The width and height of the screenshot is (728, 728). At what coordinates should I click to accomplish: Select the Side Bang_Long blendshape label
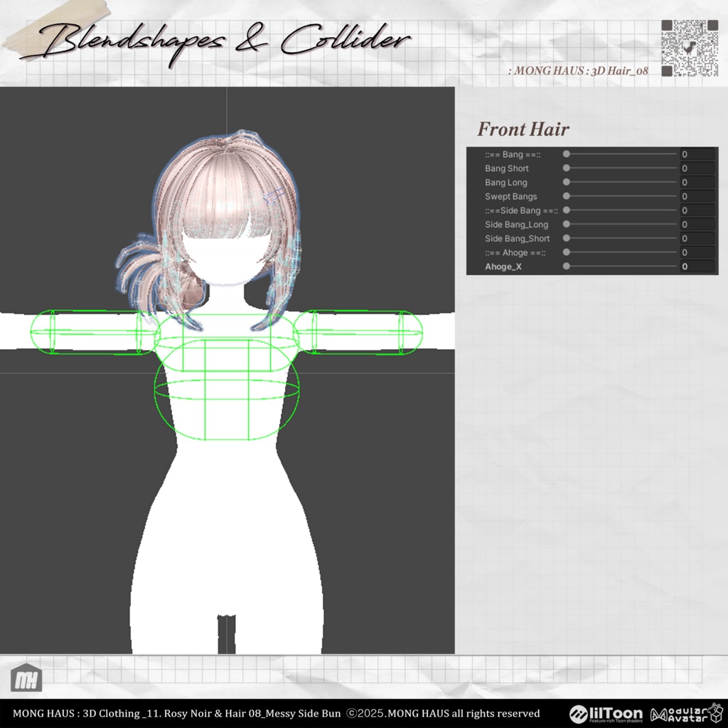pyautogui.click(x=516, y=225)
